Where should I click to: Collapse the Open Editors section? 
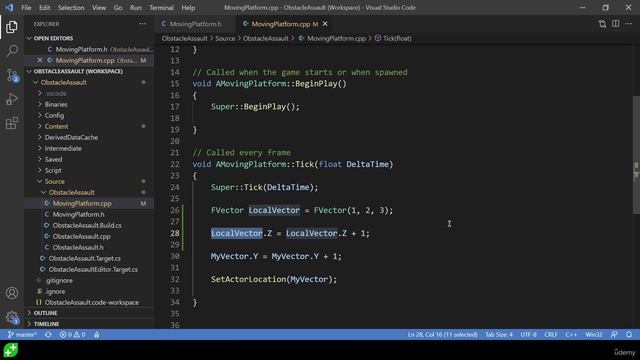(x=90, y=38)
